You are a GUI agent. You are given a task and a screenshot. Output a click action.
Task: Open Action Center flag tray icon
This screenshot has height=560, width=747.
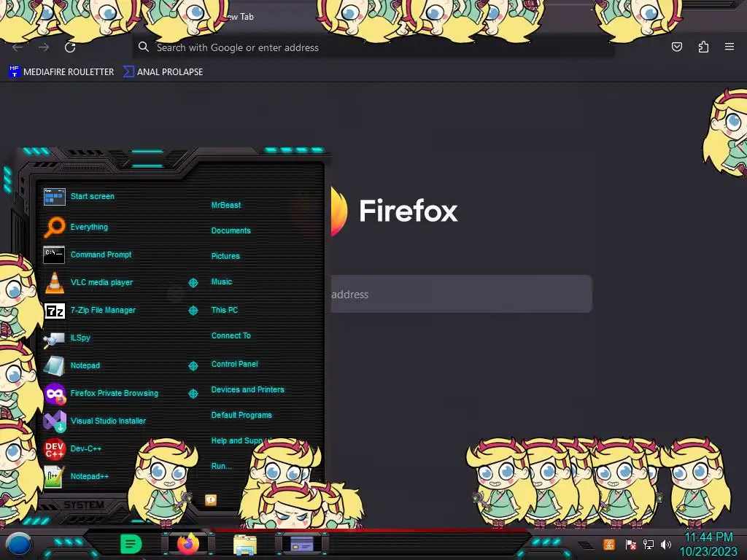click(x=630, y=545)
